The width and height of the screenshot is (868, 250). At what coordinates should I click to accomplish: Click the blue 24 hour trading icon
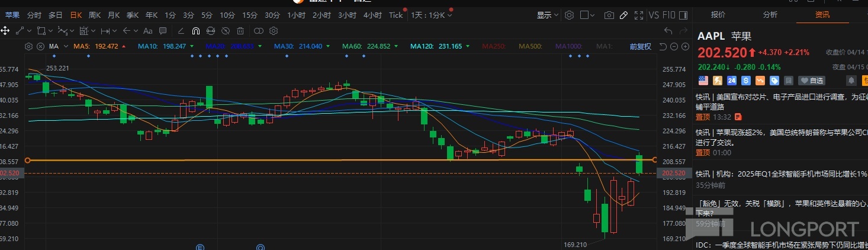coord(732,81)
